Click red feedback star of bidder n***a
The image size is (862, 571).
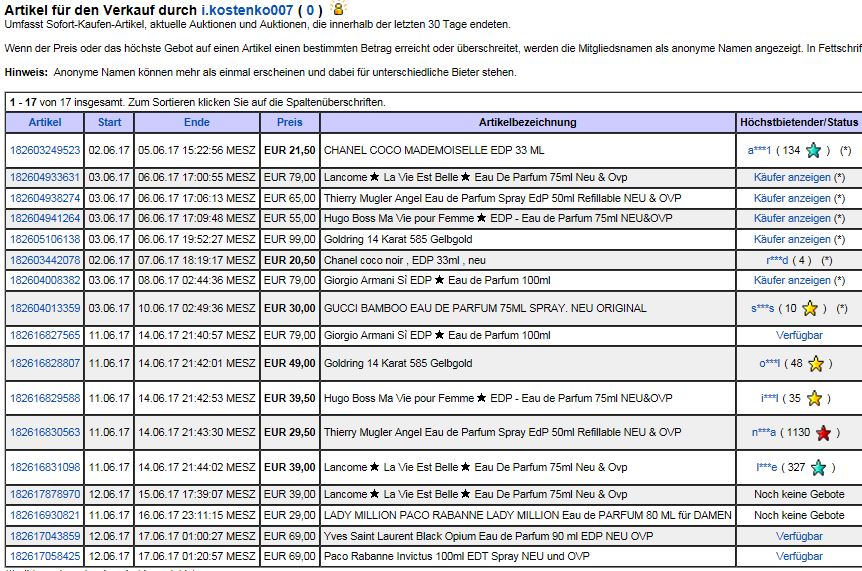pos(823,433)
